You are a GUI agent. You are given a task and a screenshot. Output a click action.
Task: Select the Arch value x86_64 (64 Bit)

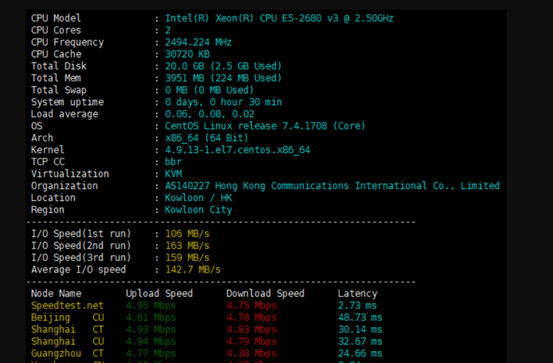click(207, 138)
